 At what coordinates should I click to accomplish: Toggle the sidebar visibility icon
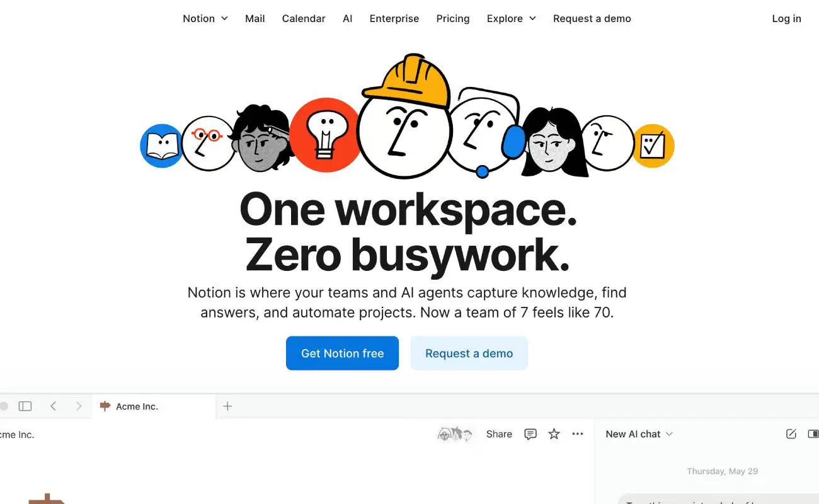(25, 406)
